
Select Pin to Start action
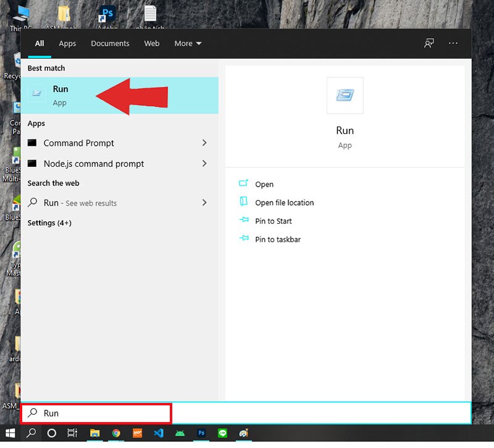tap(266, 221)
